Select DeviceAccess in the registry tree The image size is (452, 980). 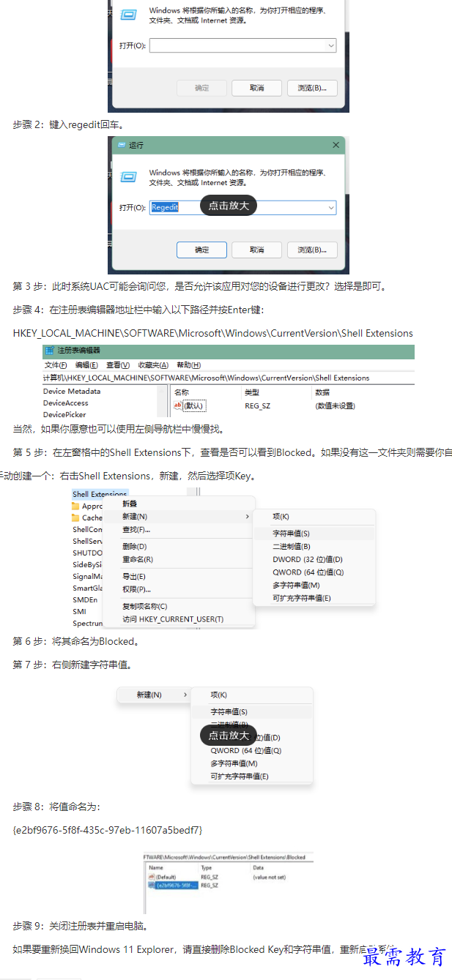pyautogui.click(x=65, y=403)
